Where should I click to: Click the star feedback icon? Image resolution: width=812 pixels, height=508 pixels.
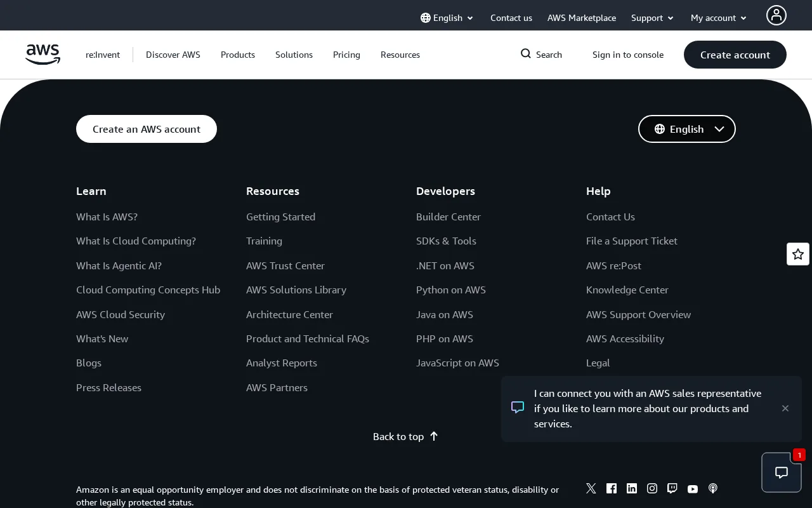(x=798, y=254)
